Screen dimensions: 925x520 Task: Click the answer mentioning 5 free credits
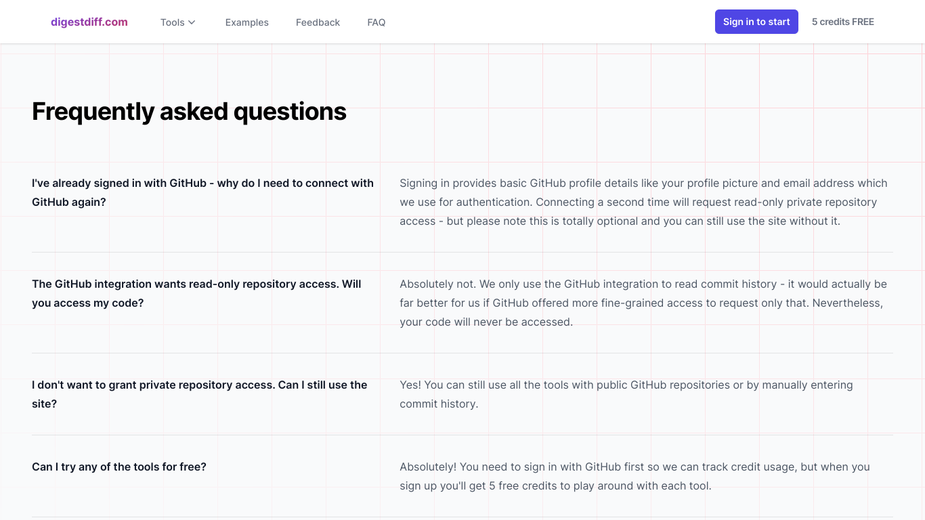coord(635,476)
